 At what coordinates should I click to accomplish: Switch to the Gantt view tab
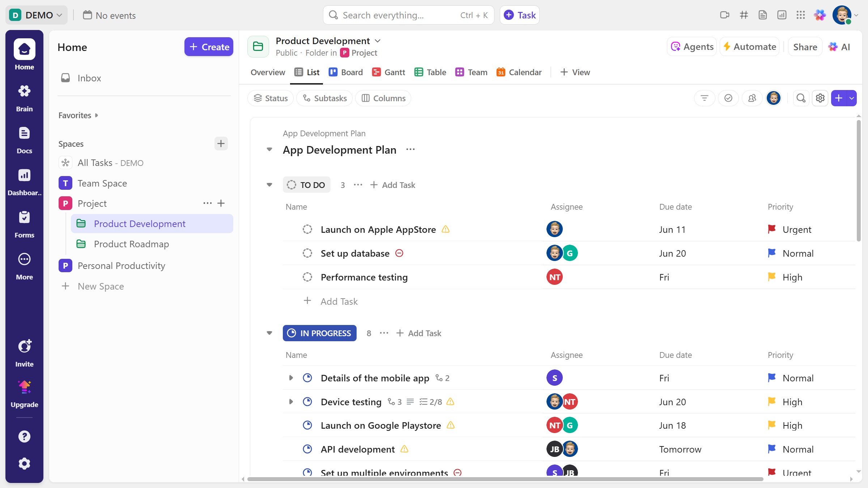point(388,72)
